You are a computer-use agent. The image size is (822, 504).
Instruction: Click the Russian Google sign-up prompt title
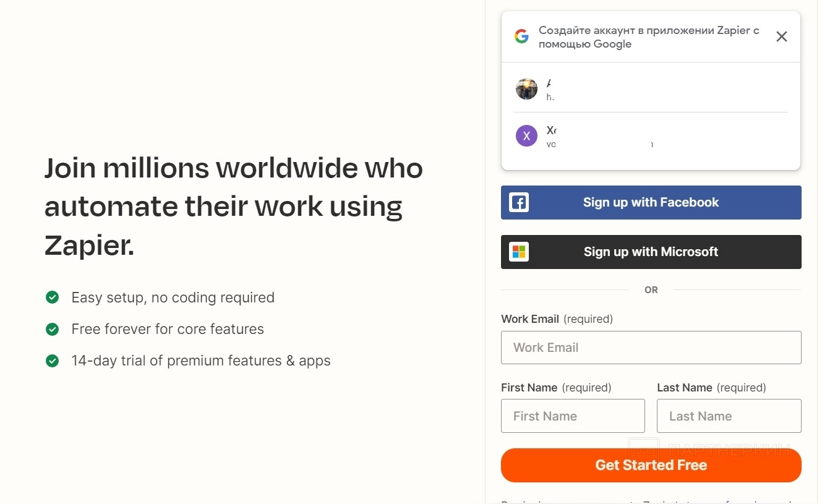point(649,37)
